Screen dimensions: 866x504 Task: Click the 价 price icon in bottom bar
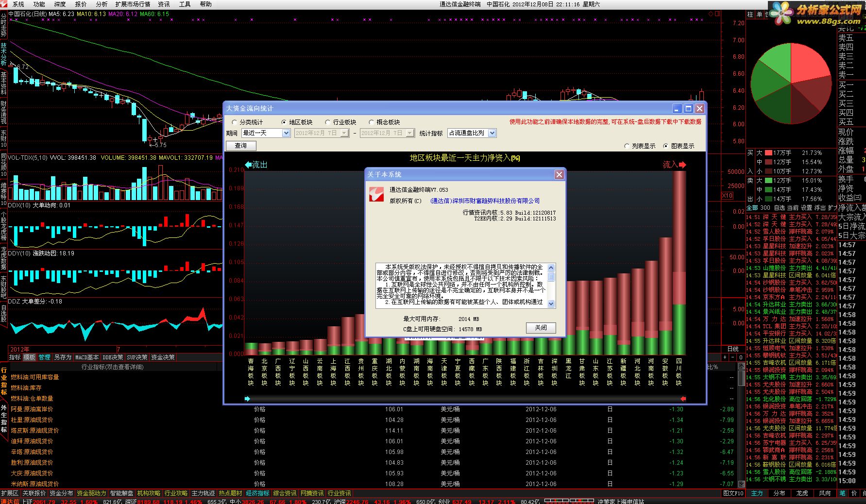pyautogui.click(x=854, y=493)
